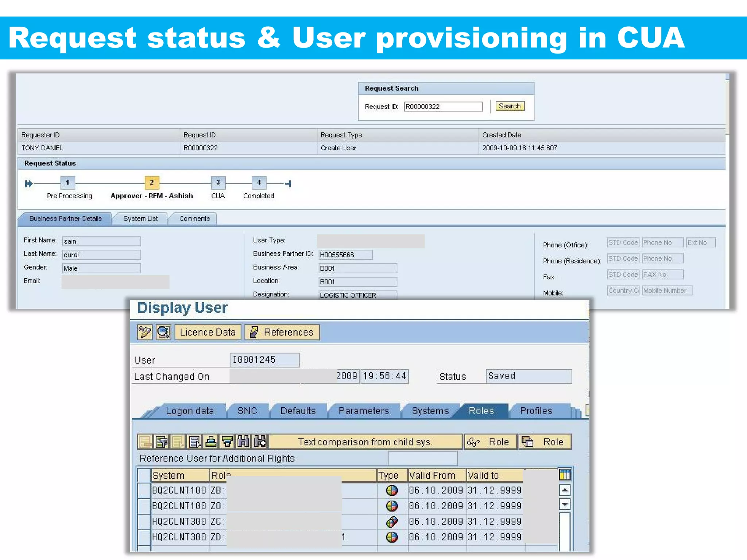Click the details list icon in roles toolbar
The height and width of the screenshot is (560, 747).
194,442
